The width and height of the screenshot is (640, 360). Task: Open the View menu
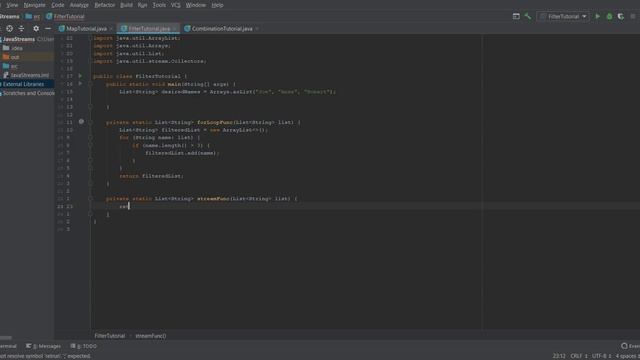12,5
